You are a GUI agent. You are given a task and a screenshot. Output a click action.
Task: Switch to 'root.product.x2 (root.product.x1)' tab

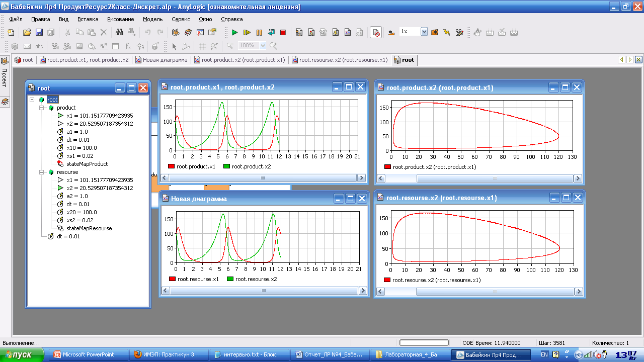tap(239, 60)
